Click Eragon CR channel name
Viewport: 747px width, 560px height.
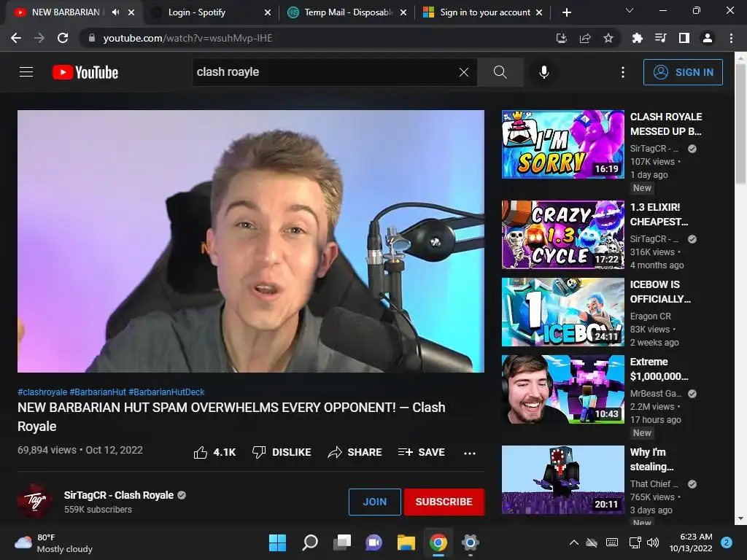(650, 316)
